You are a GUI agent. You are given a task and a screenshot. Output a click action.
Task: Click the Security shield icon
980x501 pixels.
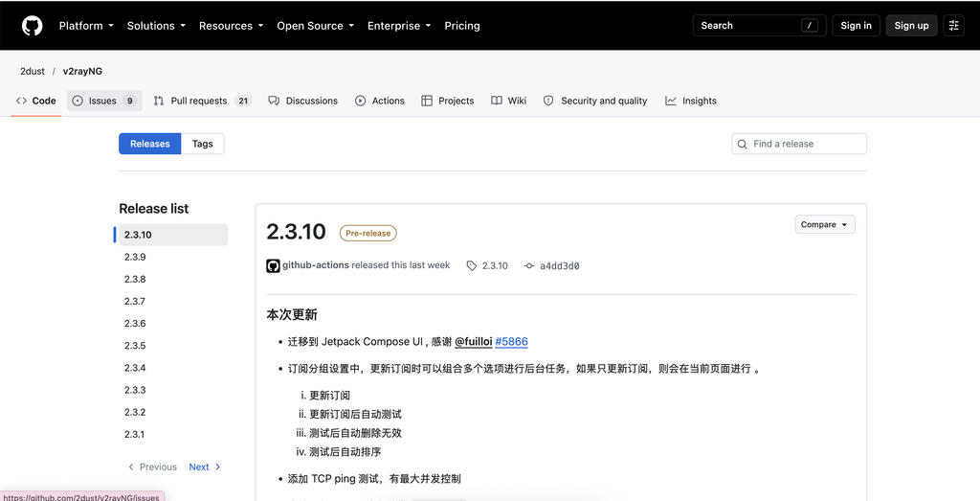point(548,101)
